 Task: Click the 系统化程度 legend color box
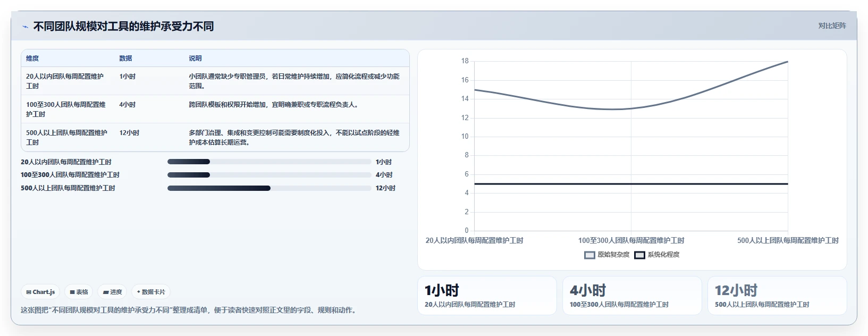coord(639,255)
